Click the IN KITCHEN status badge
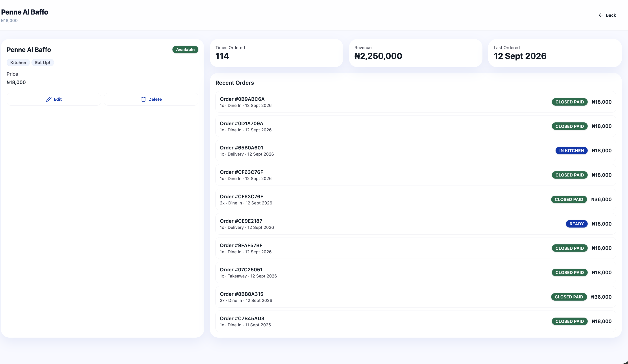Viewport: 628px width, 364px height. point(571,151)
